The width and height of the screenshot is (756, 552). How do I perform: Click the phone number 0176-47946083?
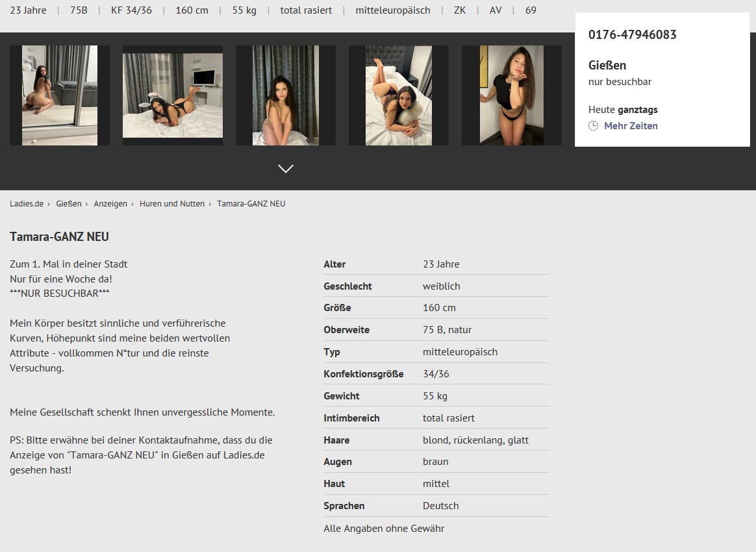click(632, 35)
